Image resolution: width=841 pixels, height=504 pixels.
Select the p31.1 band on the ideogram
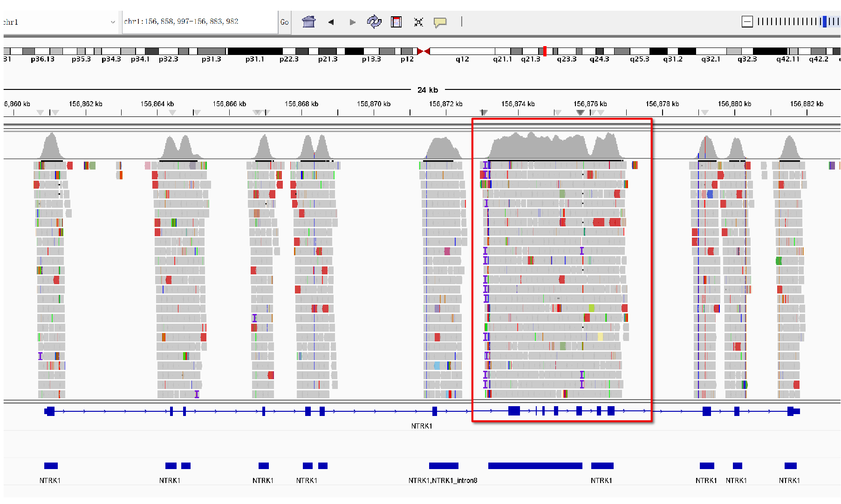(x=254, y=51)
